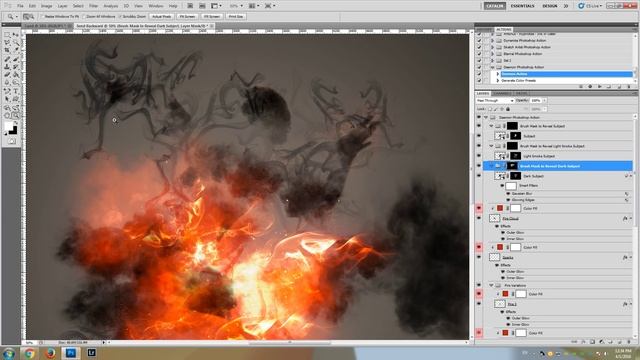Switch to the Essentials workspace

522,6
